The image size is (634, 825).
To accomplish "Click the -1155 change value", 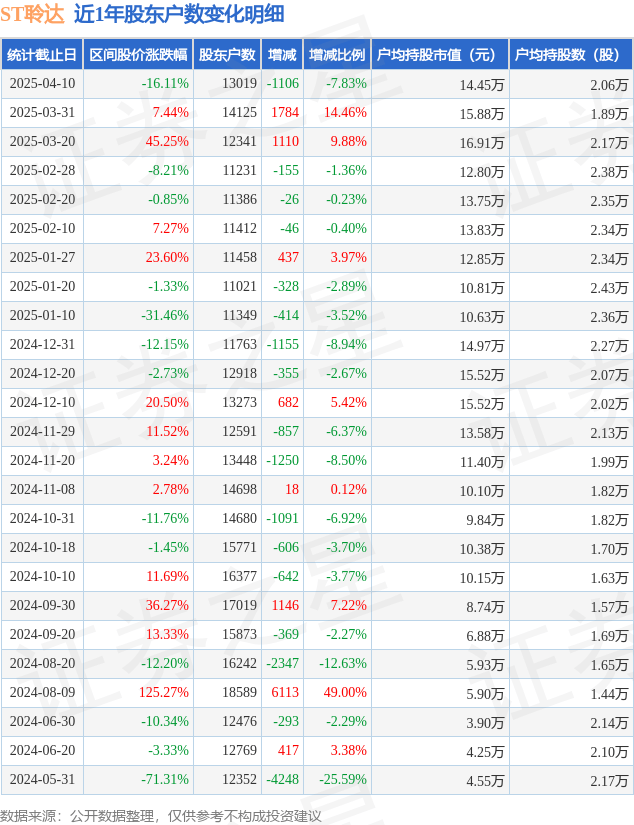I will pos(283,344).
